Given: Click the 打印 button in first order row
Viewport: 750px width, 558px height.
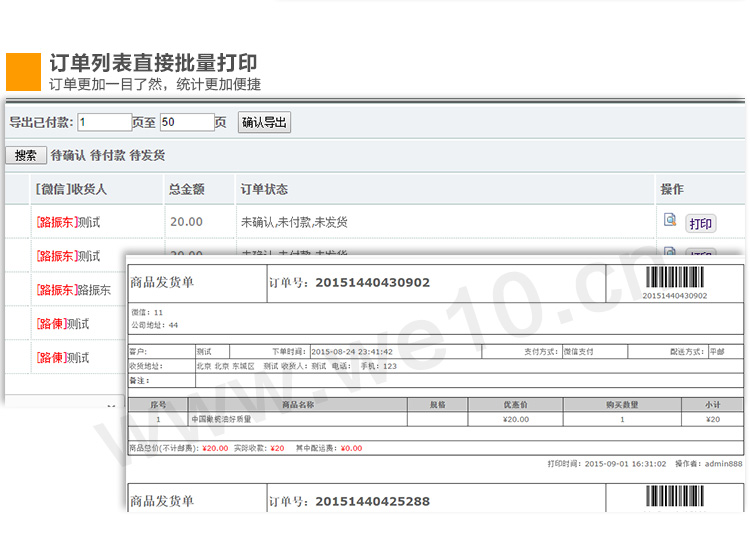Looking at the screenshot, I should coord(701,223).
